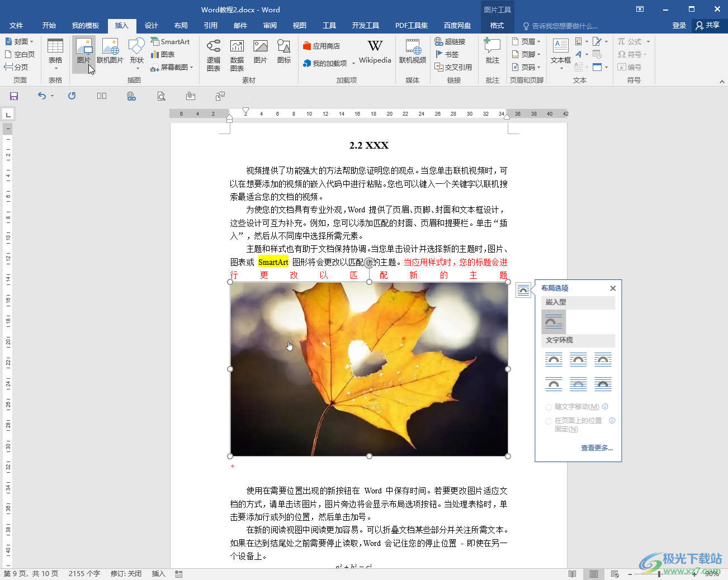
Task: Switch to the 开始 Home tab
Action: point(49,26)
